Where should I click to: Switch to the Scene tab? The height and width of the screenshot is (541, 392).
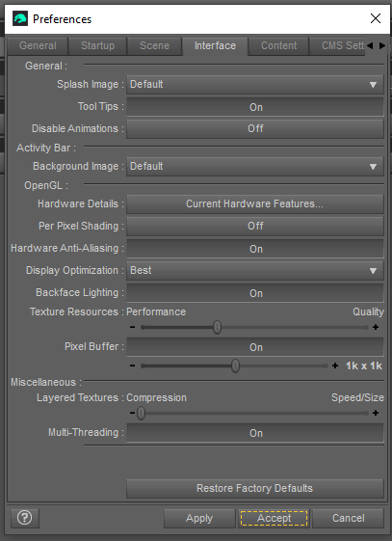click(155, 46)
